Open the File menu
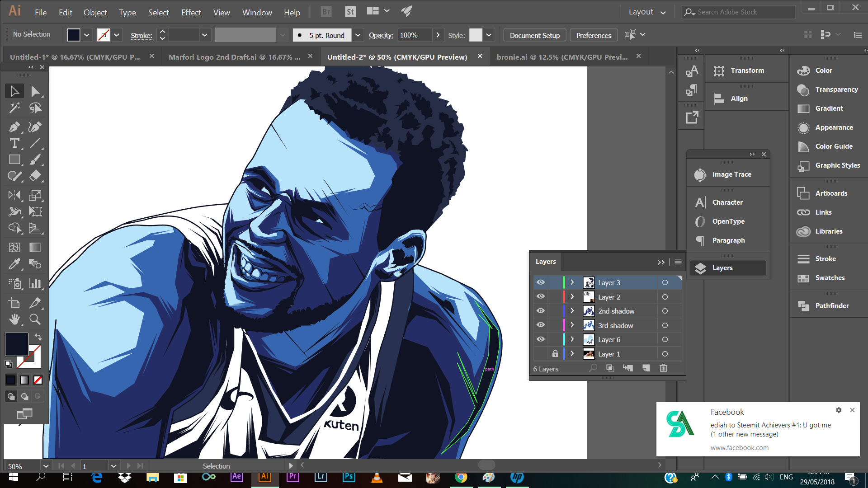This screenshot has width=868, height=488. pos(41,12)
